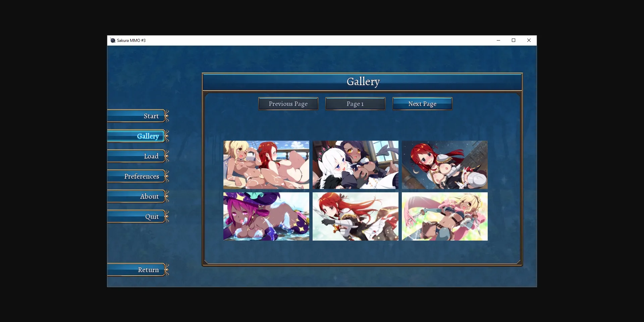The height and width of the screenshot is (322, 644).
Task: Click the Page 1 indicator
Action: 355,104
